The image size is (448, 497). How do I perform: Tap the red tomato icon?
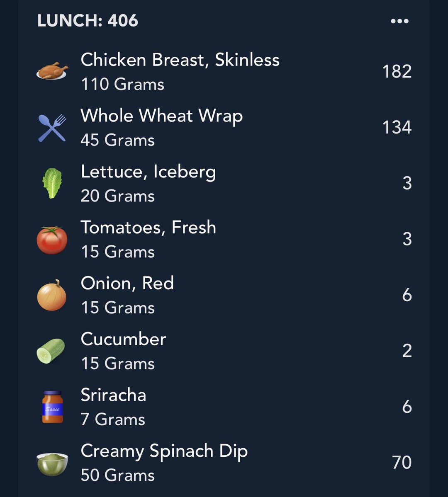click(x=52, y=240)
